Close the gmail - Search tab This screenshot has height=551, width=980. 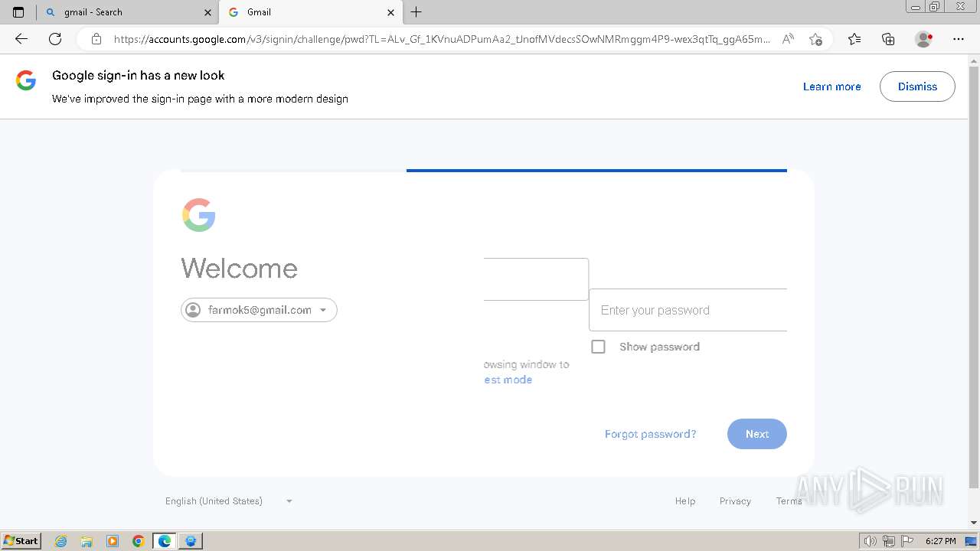207,12
